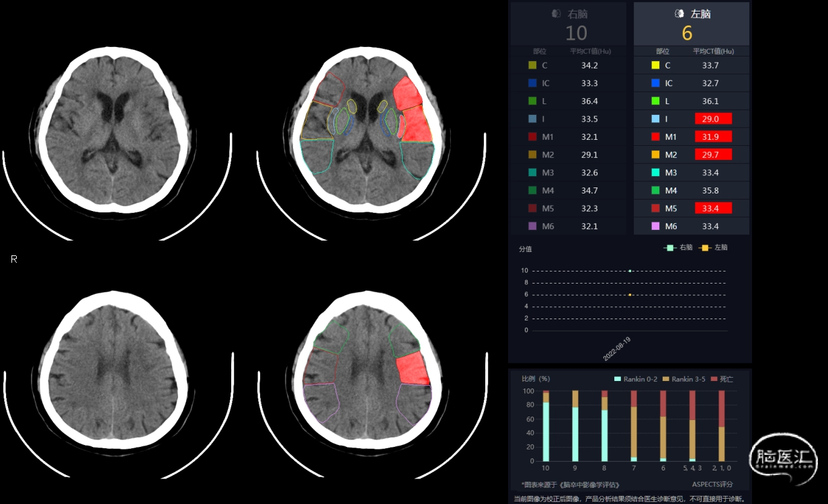
Task: Click the bar for ASPECTS score 10
Action: [x=546, y=430]
